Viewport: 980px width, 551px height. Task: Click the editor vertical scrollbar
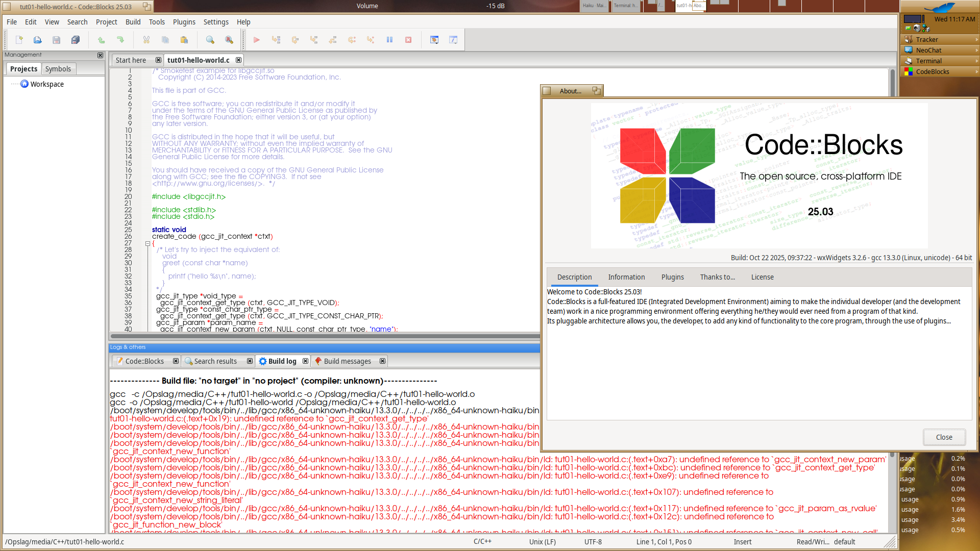(892, 82)
